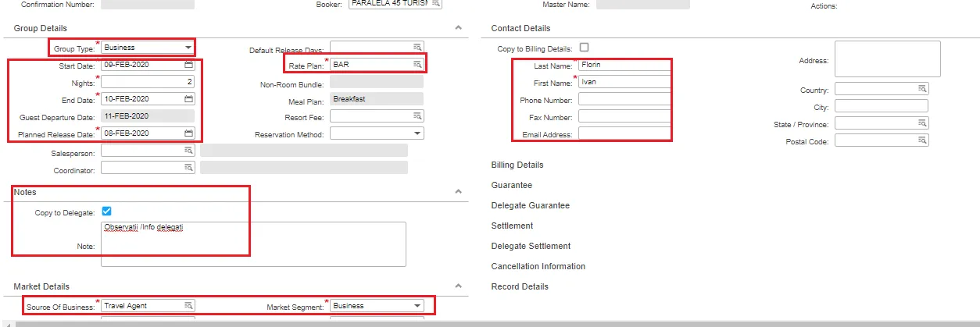Expand Cancellation Information section
Image resolution: width=980 pixels, height=327 pixels.
[x=538, y=266]
